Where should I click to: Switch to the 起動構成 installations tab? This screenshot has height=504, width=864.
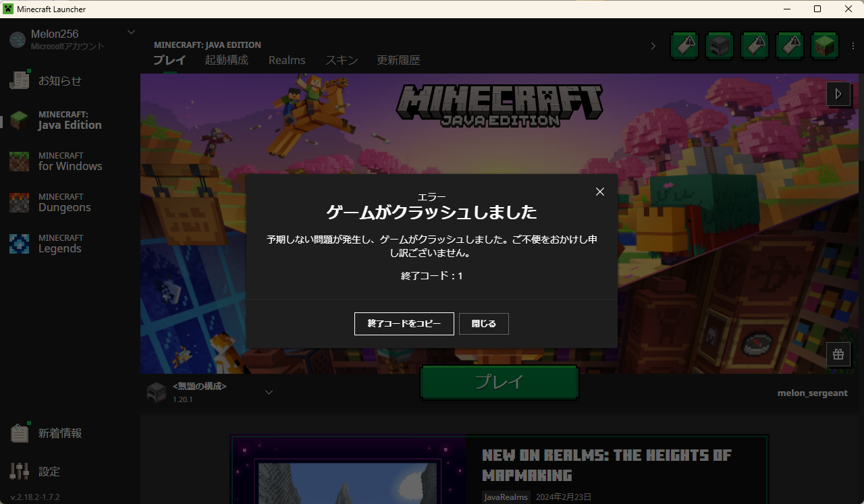click(x=227, y=60)
